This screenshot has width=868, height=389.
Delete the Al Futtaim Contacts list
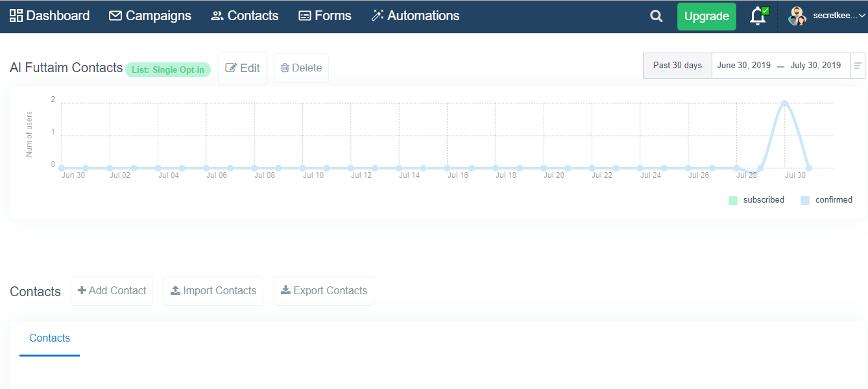point(301,68)
